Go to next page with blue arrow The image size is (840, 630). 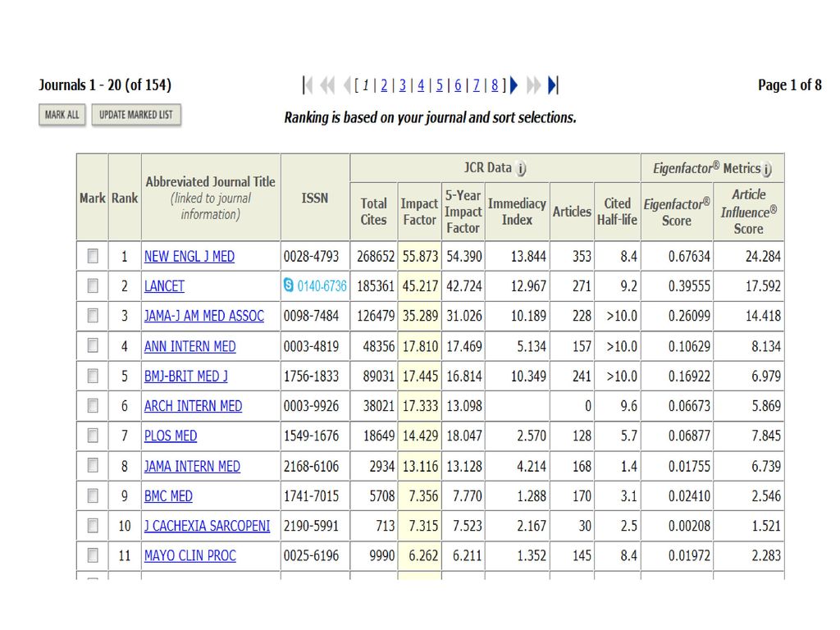point(514,85)
